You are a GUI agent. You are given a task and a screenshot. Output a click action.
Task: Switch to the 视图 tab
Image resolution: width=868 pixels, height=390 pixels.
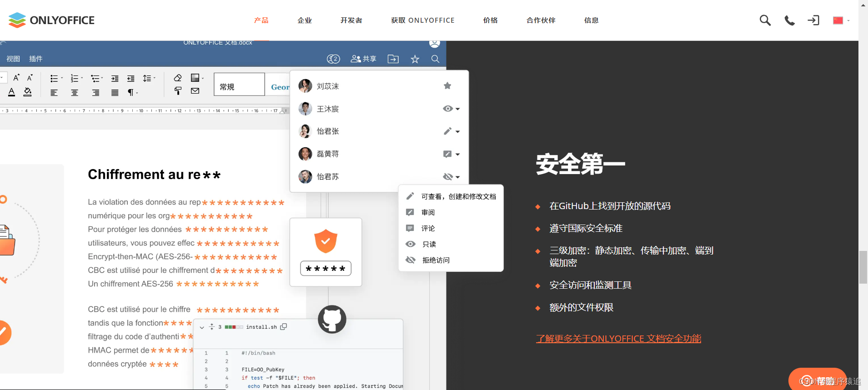[13, 59]
